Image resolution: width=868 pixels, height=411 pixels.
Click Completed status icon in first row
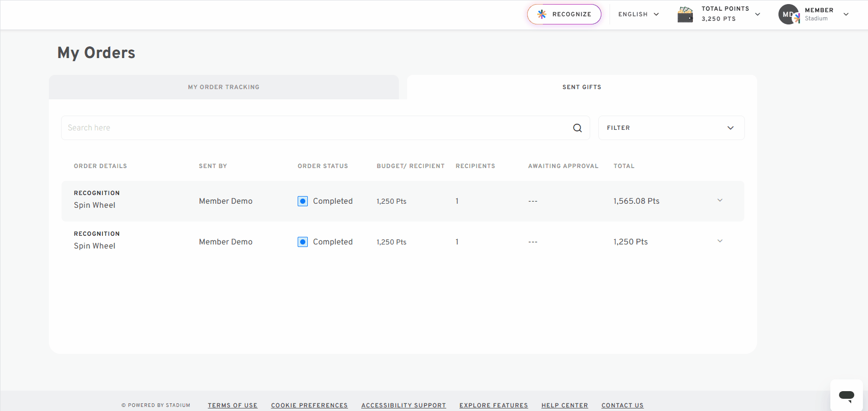point(303,201)
